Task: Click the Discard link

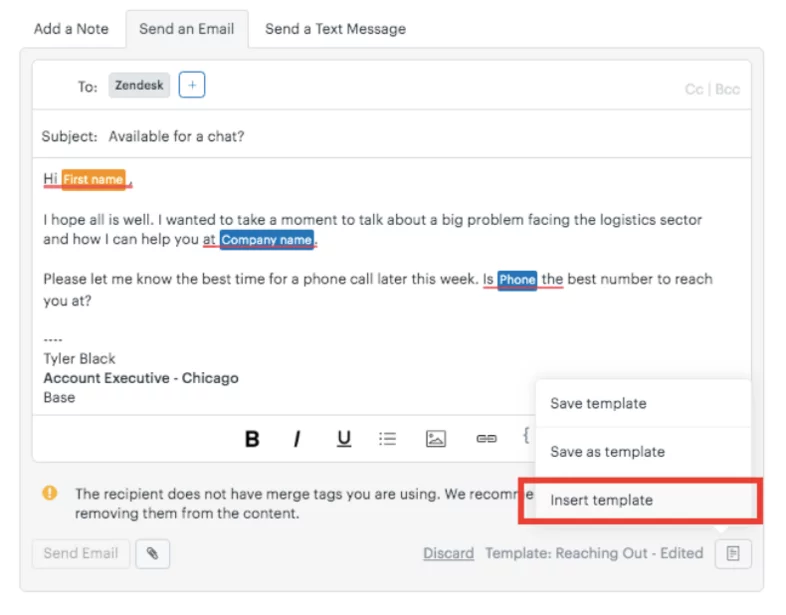Action: pos(448,553)
